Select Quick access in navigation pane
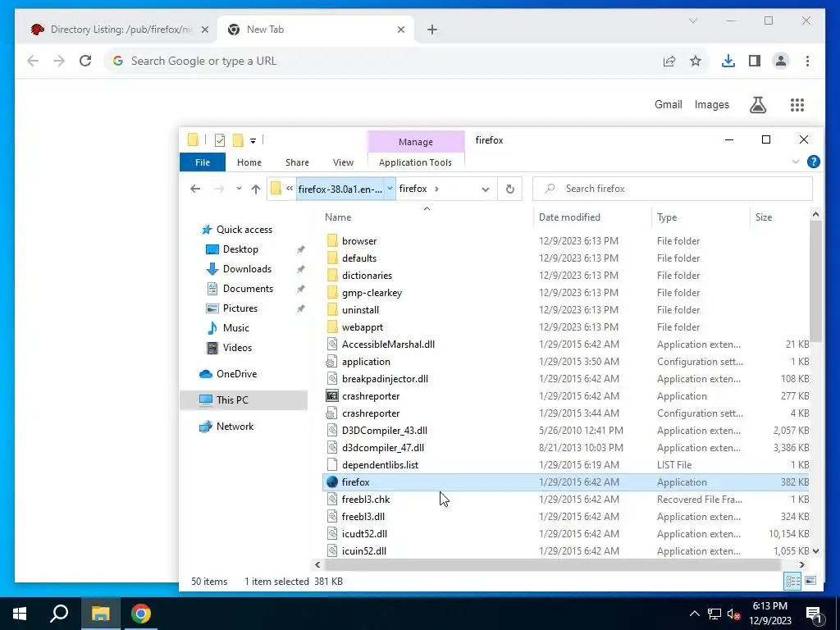The width and height of the screenshot is (840, 630). [x=244, y=230]
